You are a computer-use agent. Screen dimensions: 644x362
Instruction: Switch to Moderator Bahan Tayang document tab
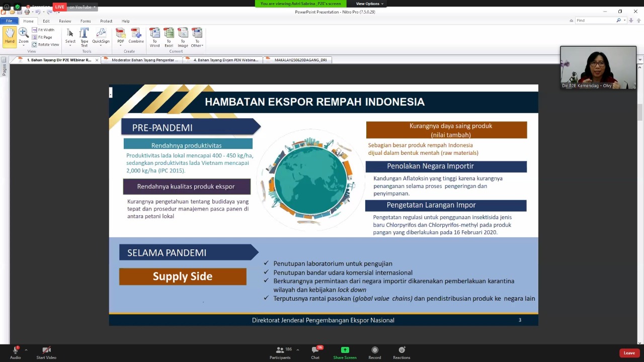(x=144, y=60)
